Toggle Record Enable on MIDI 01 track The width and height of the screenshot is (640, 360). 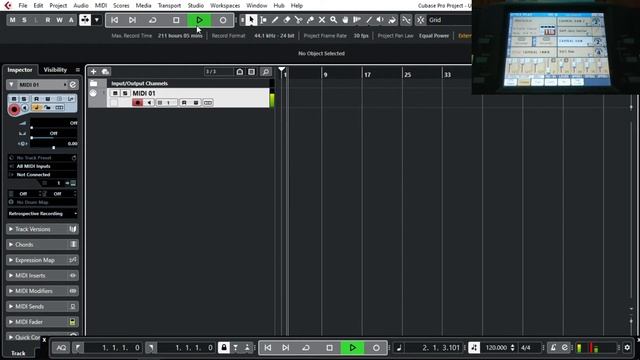[x=138, y=102]
